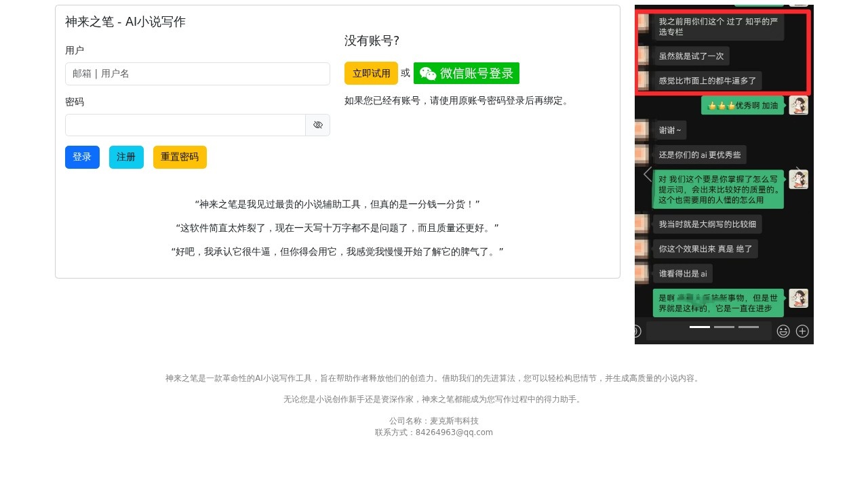Go to next carousel slide arrow
Viewport: 868px width, 488px height.
point(800,174)
